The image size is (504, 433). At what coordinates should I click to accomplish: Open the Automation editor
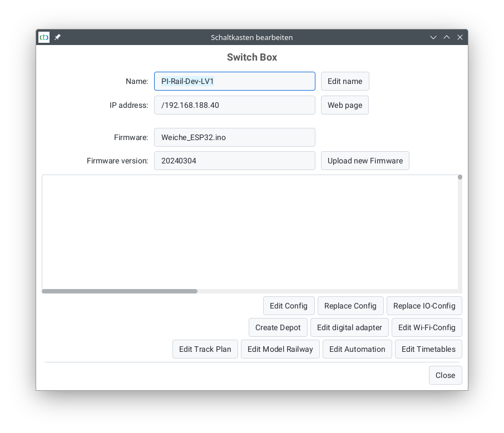tap(357, 349)
